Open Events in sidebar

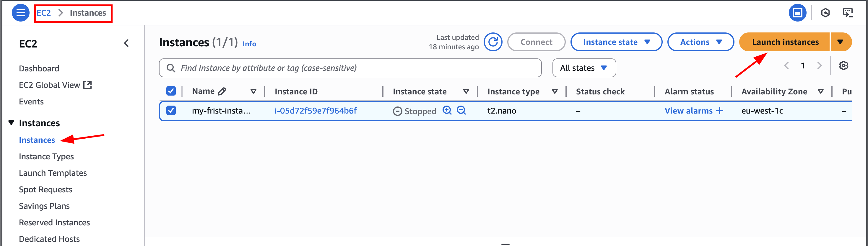point(31,102)
